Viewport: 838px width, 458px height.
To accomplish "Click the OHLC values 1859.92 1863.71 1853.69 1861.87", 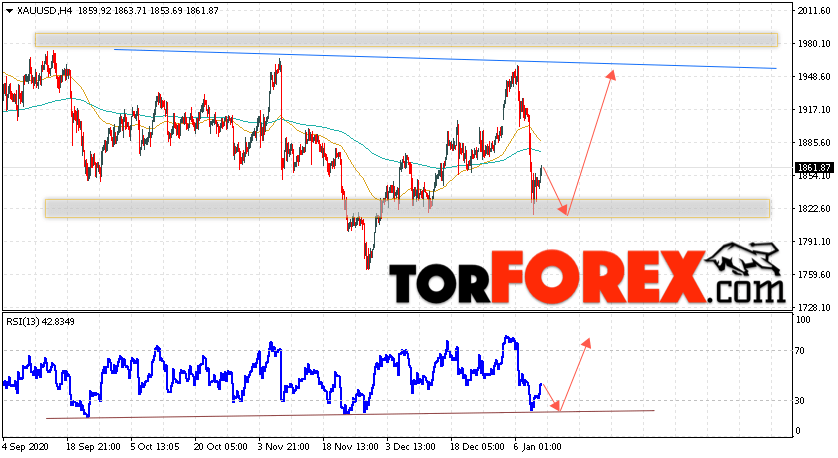I will coord(148,11).
